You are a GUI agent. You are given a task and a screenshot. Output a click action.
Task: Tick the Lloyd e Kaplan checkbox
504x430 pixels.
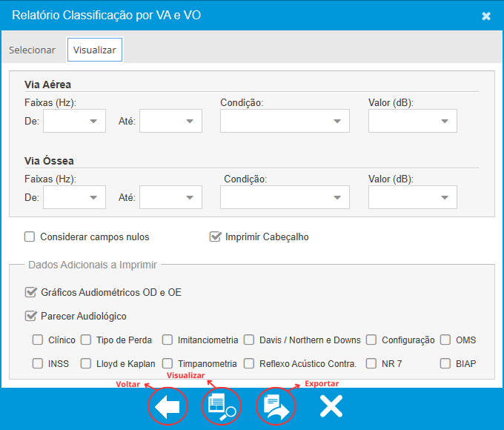(86, 364)
